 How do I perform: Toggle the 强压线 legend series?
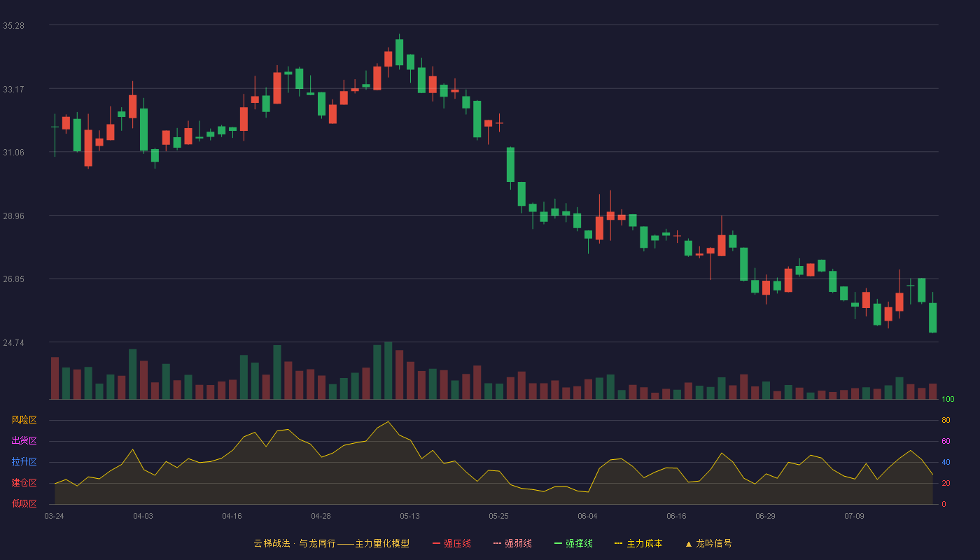[x=451, y=543]
